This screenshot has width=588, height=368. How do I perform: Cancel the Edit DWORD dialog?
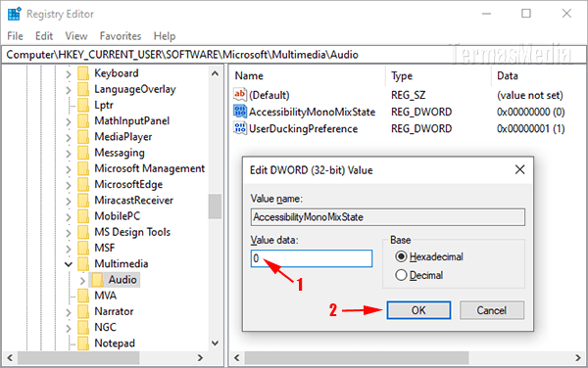[x=492, y=310]
